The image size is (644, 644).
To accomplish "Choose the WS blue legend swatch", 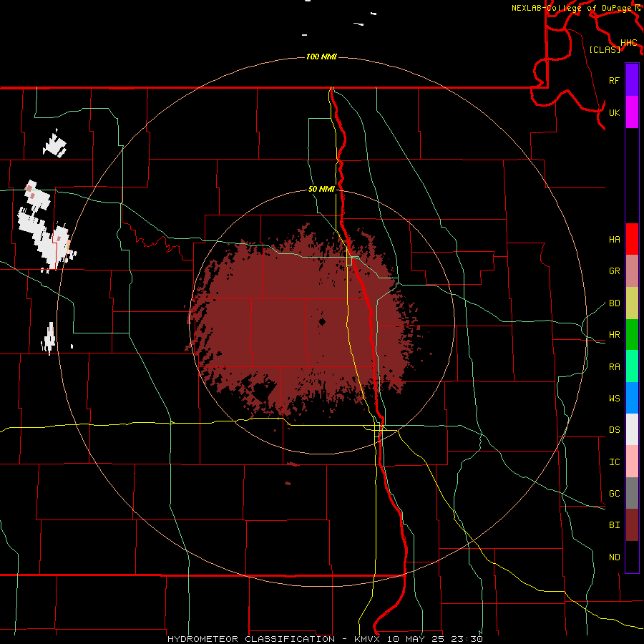I will tap(632, 398).
